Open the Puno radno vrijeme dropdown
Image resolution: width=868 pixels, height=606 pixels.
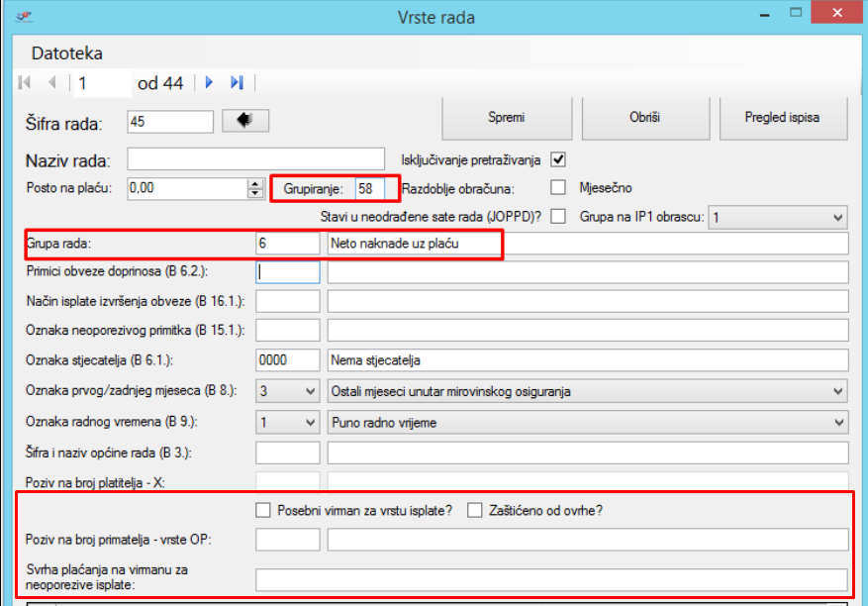point(838,423)
